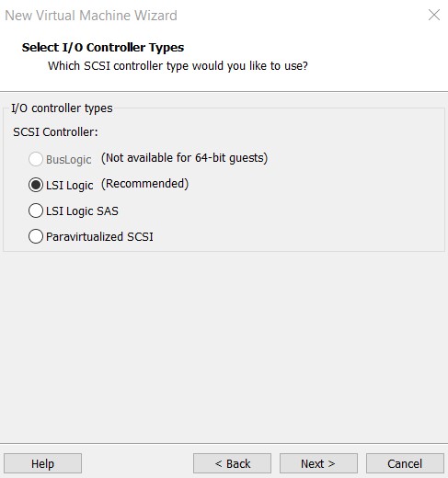Choose the LSI Logic SAS radio option
448x478 pixels.
point(36,211)
